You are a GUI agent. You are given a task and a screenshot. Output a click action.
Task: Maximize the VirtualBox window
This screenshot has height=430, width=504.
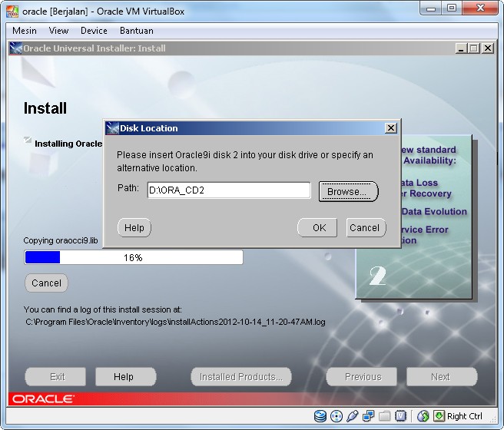(x=452, y=8)
